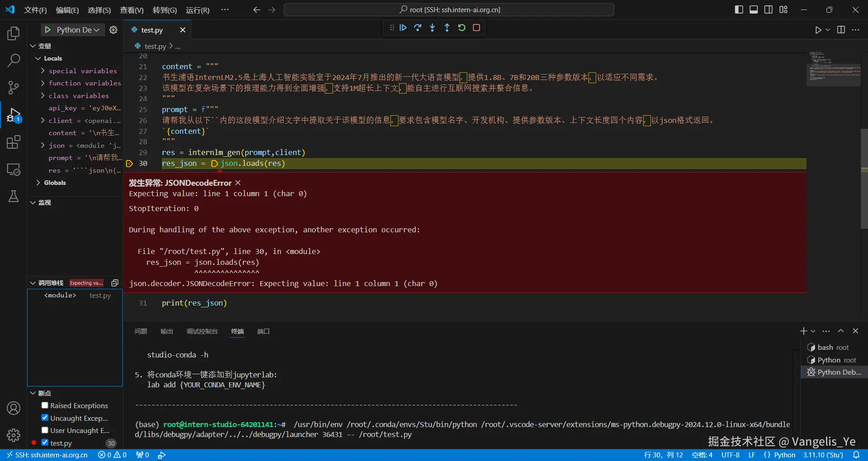Open more editor actions menu
The width and height of the screenshot is (868, 461).
(855, 30)
